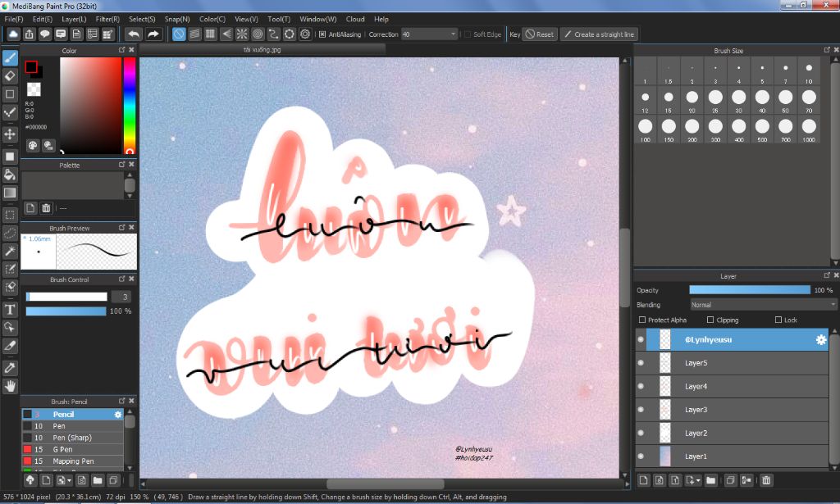
Task: Undock the Layer panel
Action: 827,275
